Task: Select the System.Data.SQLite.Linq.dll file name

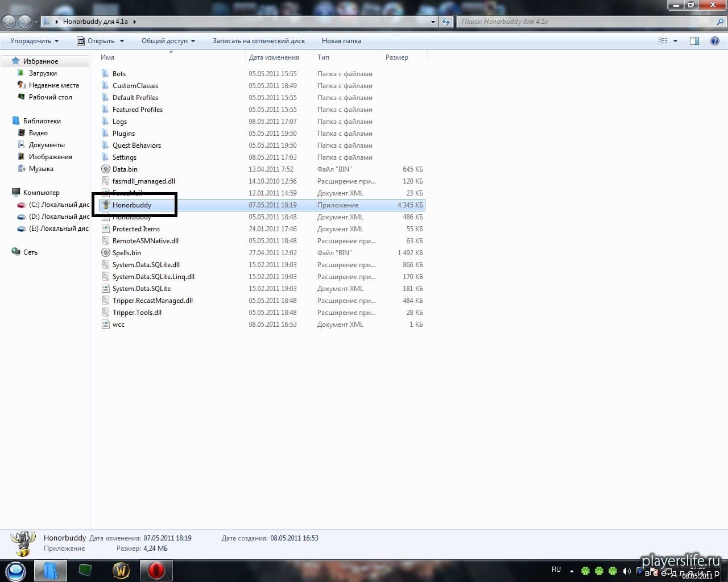Action: click(x=154, y=277)
